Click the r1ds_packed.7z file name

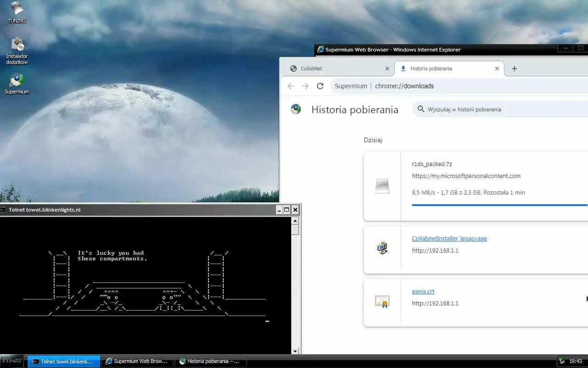coord(432,164)
